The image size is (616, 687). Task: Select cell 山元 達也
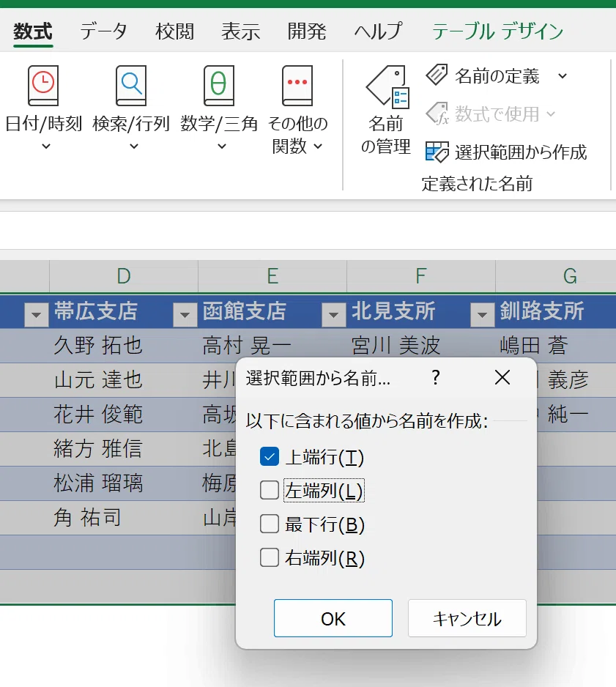124,380
